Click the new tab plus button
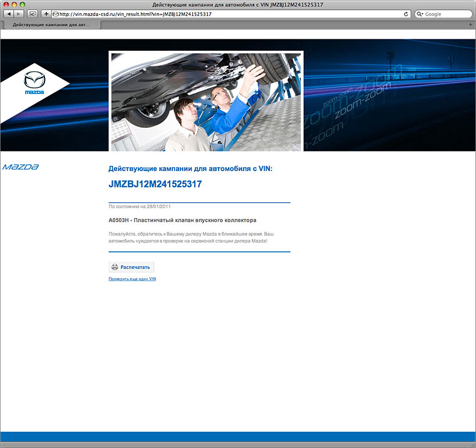 (x=470, y=24)
